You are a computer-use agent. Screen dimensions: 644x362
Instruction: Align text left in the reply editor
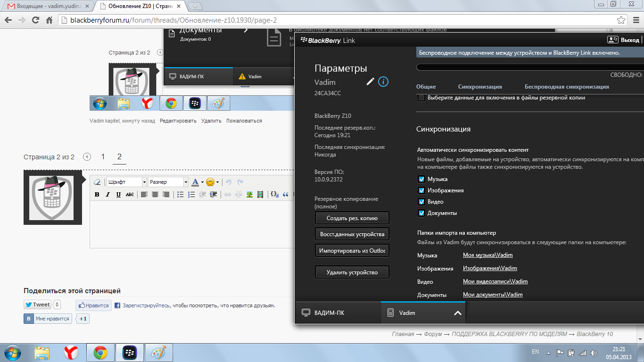[x=144, y=194]
